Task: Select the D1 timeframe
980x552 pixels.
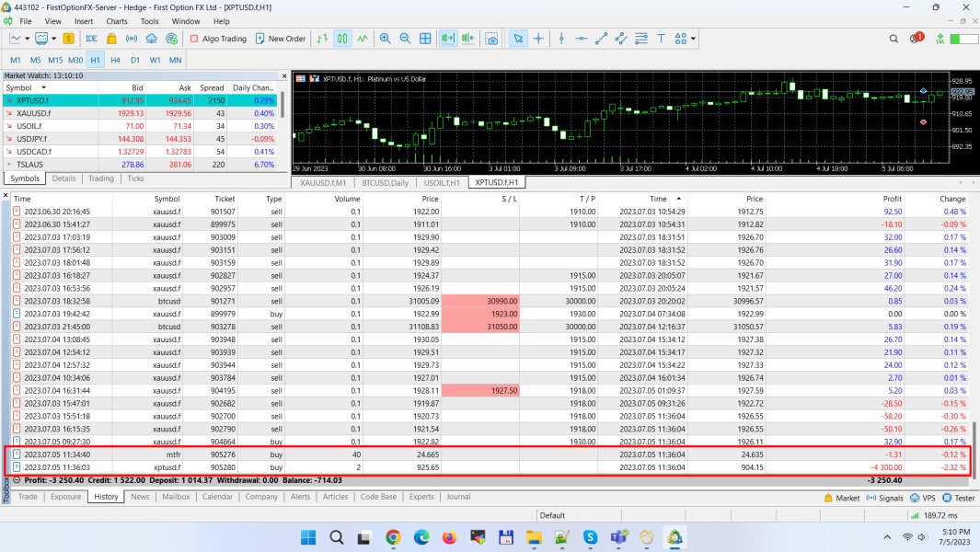Action: pos(135,60)
